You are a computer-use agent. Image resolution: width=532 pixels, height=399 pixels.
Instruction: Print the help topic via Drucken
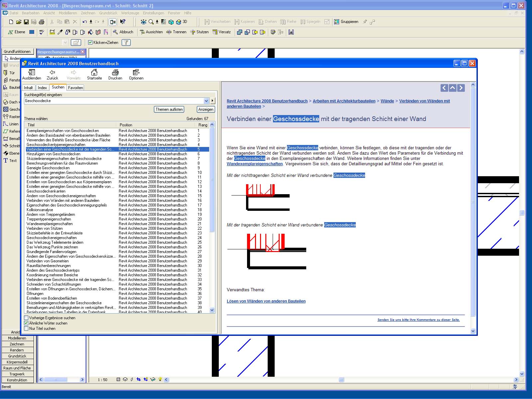pos(115,74)
